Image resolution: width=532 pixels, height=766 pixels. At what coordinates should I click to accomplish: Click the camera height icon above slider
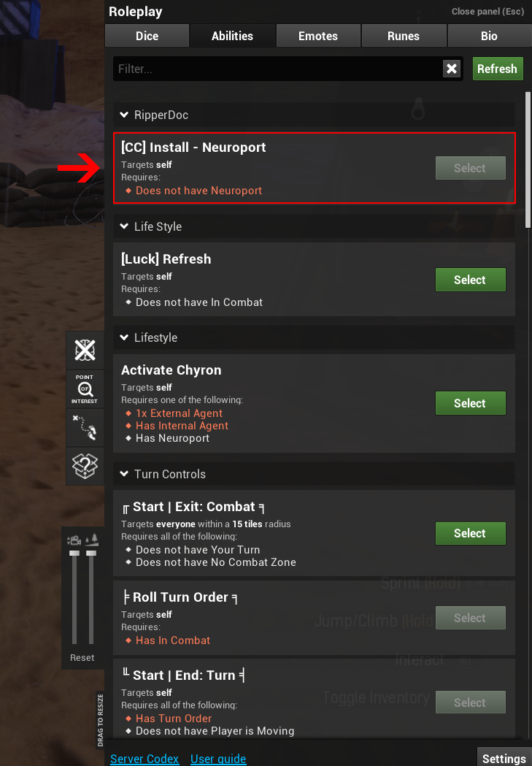(74, 541)
